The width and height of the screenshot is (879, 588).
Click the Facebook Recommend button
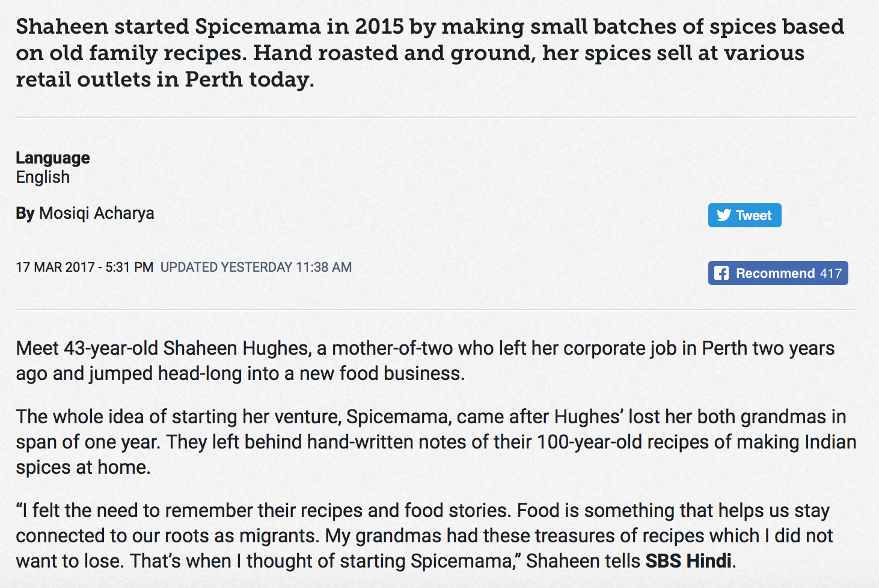[x=778, y=273]
